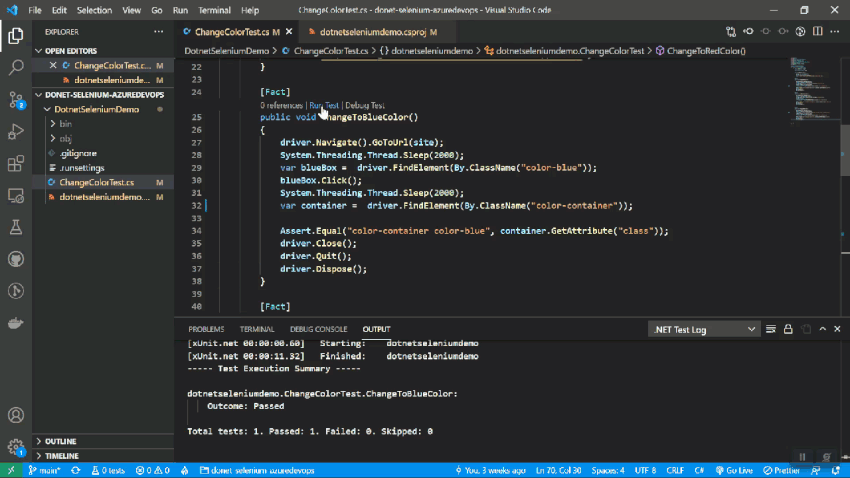Toggle output scroll lock icon

(788, 330)
